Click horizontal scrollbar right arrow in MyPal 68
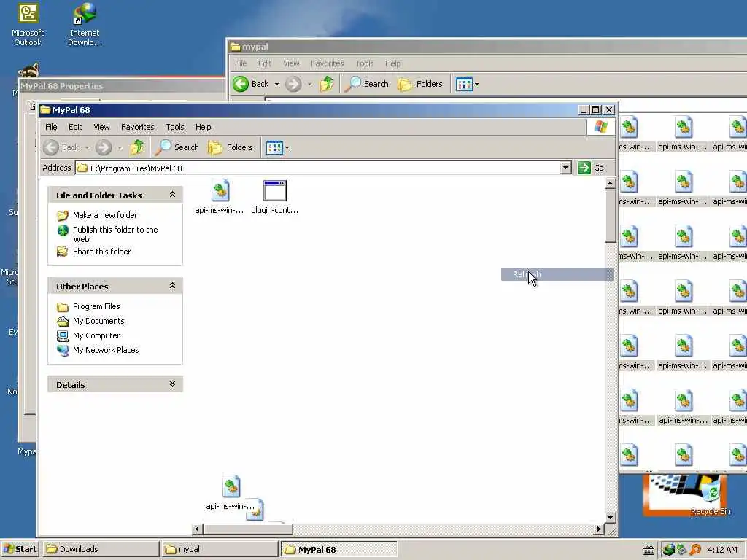747x560 pixels. coord(600,529)
